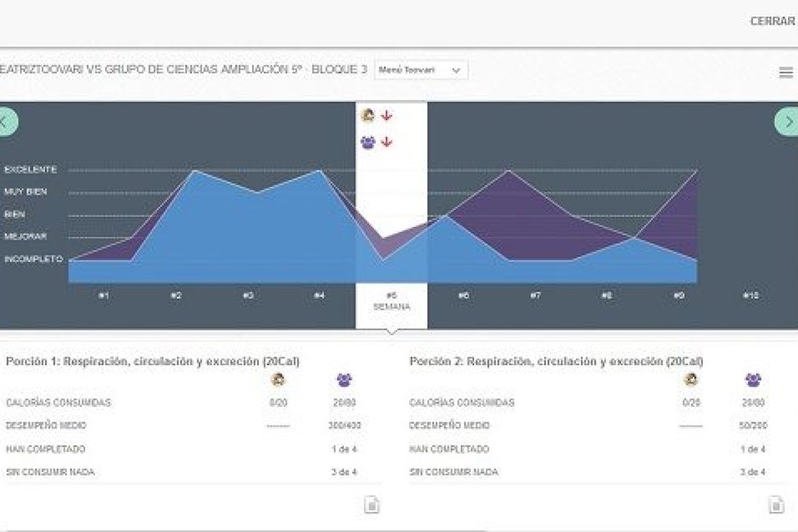The height and width of the screenshot is (532, 798).
Task: Click the BIEN axis label
Action: click(15, 215)
